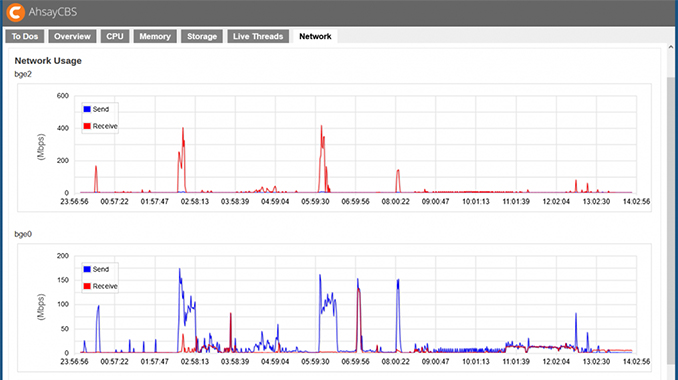Select the Network tab
The image size is (678, 380).
point(315,36)
